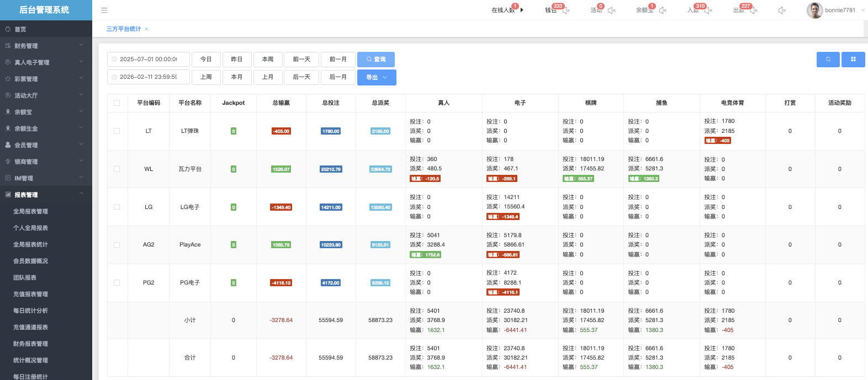The width and height of the screenshot is (868, 380).
Task: Click the 查询 search button
Action: click(375, 60)
